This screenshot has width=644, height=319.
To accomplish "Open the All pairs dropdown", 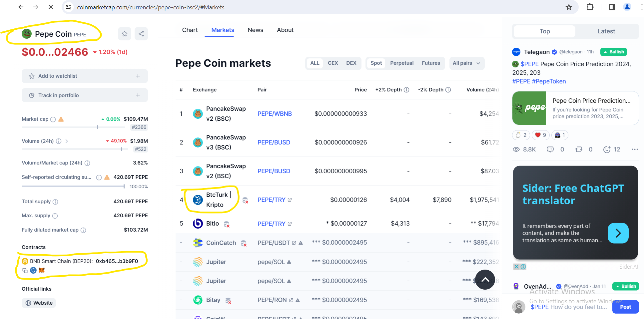I will 466,63.
